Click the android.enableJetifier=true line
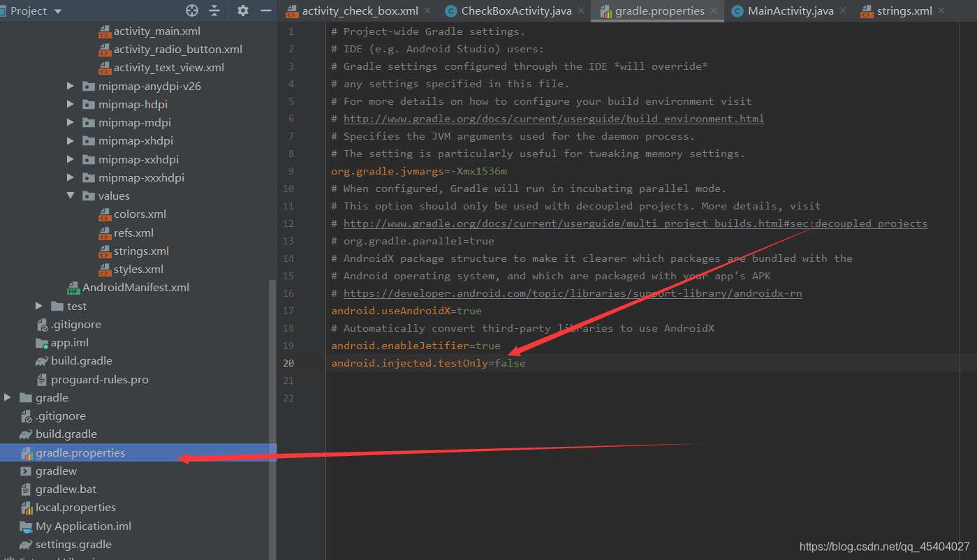Image resolution: width=977 pixels, height=560 pixels. [416, 346]
